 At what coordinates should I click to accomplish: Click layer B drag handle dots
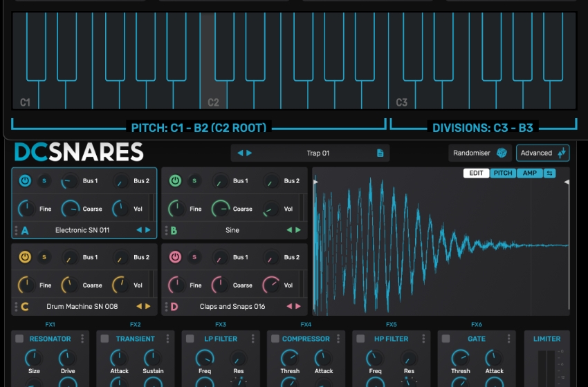pos(166,230)
